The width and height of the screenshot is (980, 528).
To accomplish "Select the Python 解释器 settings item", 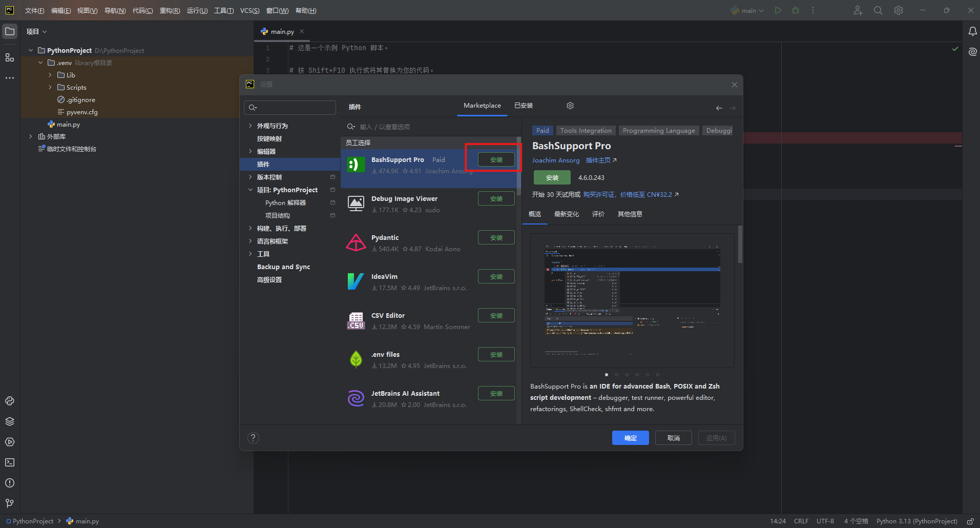I will [x=285, y=202].
